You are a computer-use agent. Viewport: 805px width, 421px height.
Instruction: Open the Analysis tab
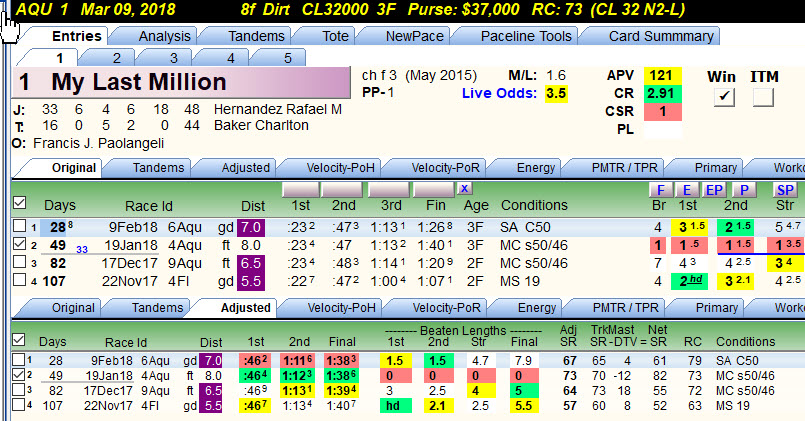pos(164,36)
